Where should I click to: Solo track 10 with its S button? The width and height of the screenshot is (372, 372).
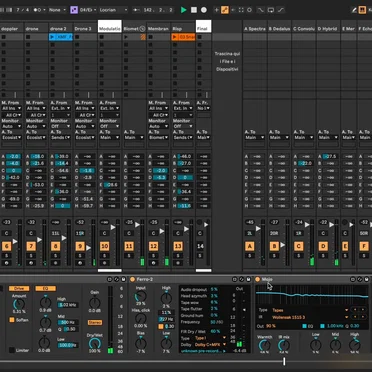104,256
